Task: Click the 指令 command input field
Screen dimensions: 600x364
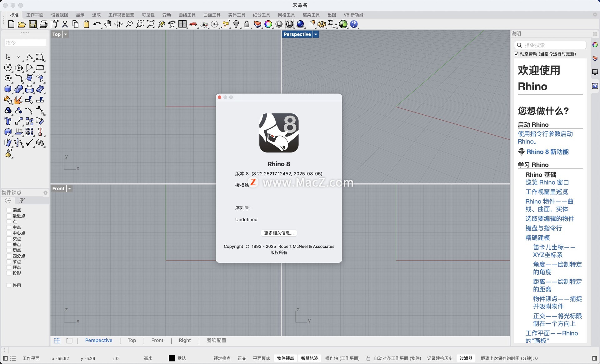Action: [25, 43]
